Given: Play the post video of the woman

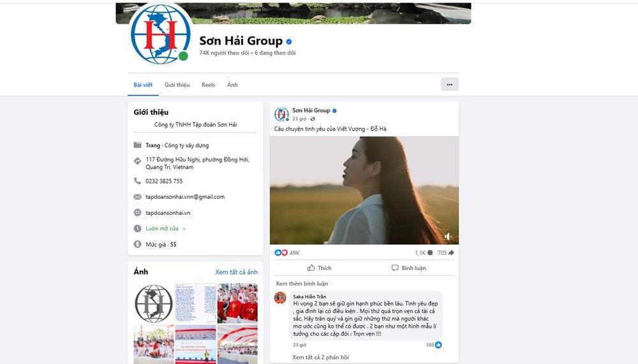Looking at the screenshot, I should 364,190.
